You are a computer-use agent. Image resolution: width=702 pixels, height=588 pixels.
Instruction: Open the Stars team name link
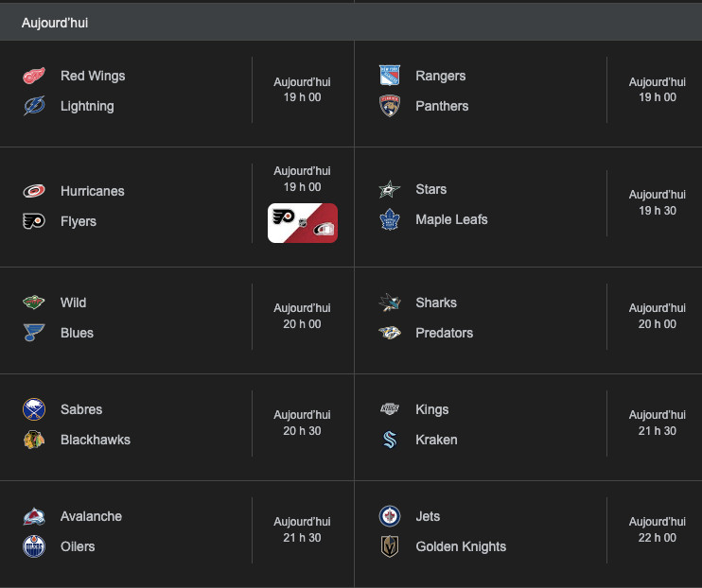point(430,189)
